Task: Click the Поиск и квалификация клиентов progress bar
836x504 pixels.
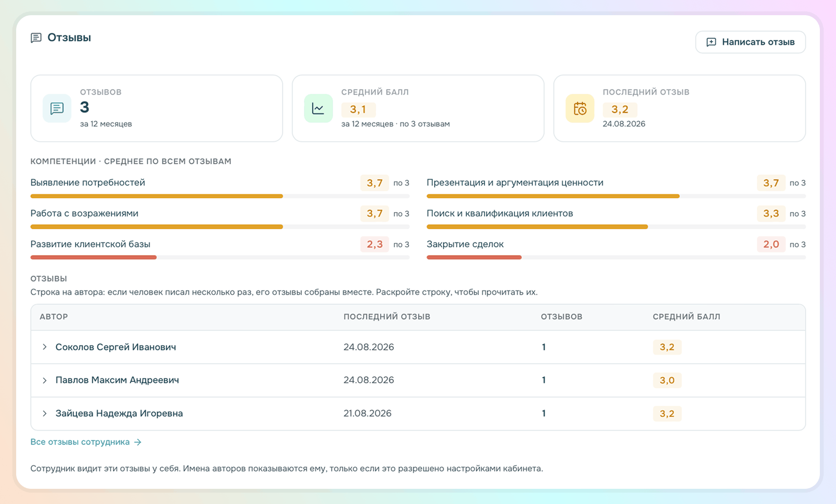Action: click(x=616, y=227)
